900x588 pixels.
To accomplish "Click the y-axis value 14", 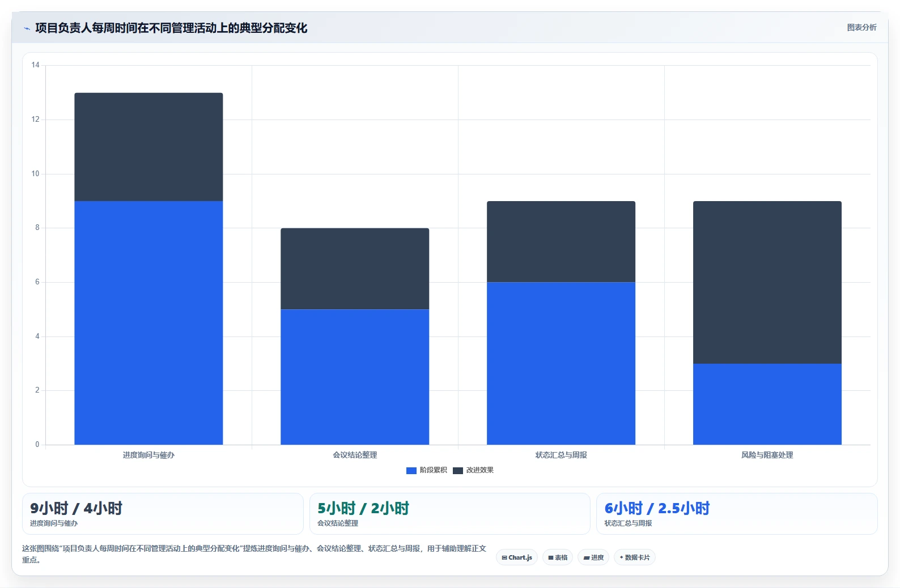I will coord(35,65).
